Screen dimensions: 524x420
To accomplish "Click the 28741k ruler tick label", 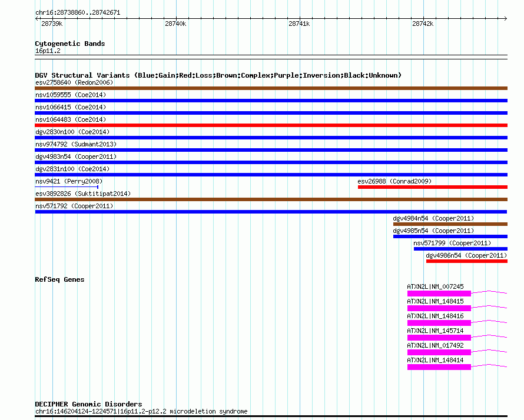I will [299, 24].
